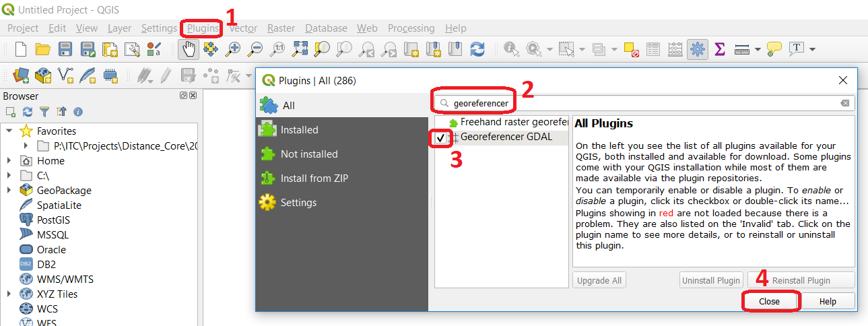
Task: Click New Temporary Scratch Layer chip icon
Action: pos(110,75)
